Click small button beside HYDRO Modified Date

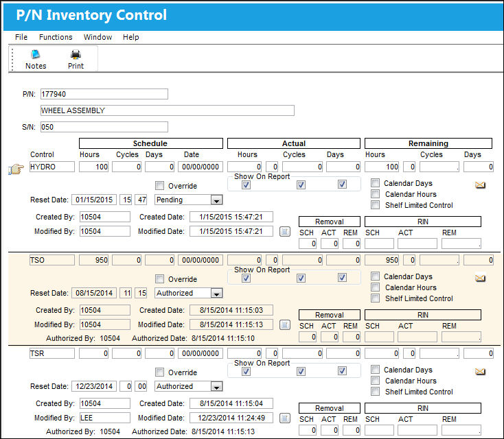[x=285, y=231]
